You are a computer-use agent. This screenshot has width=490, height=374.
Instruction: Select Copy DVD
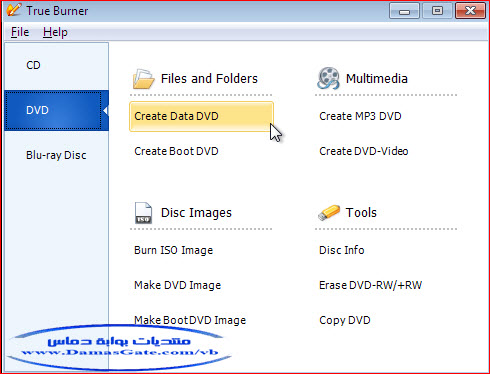tap(345, 320)
